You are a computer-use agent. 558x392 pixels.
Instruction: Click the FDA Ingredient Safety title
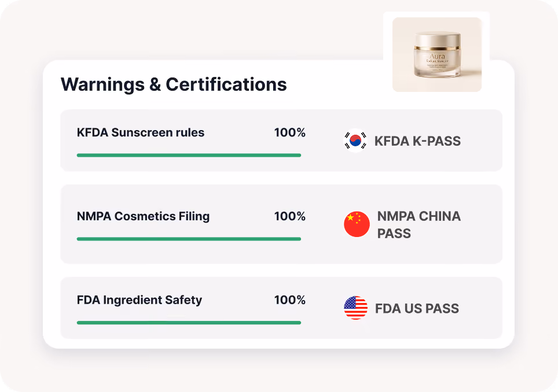point(139,300)
